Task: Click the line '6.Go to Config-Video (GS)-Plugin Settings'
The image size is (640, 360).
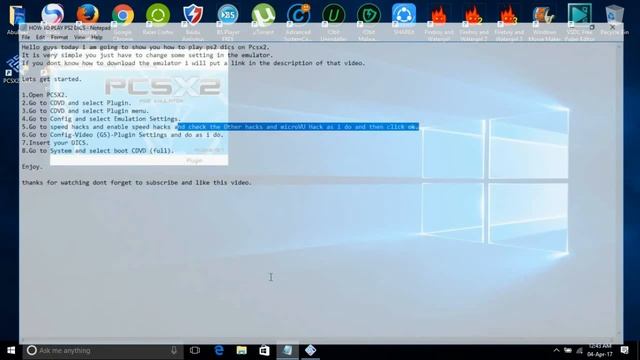Action: (122, 135)
